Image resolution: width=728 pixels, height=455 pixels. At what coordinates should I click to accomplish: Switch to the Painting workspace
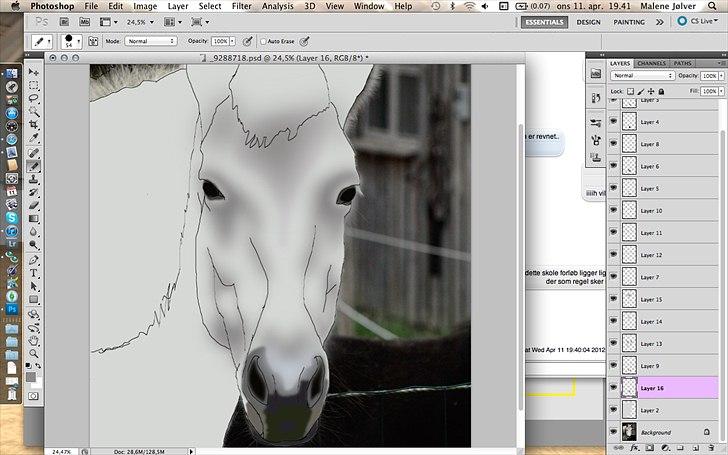[629, 20]
